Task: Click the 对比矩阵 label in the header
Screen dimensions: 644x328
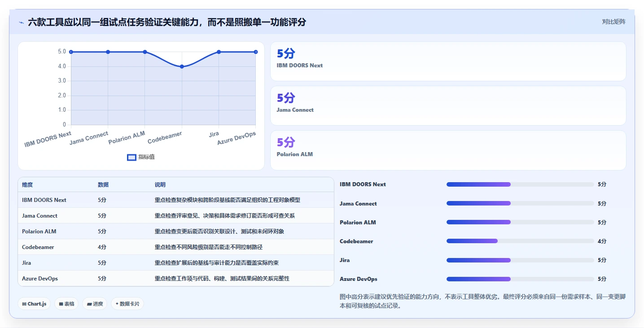Action: 613,22
